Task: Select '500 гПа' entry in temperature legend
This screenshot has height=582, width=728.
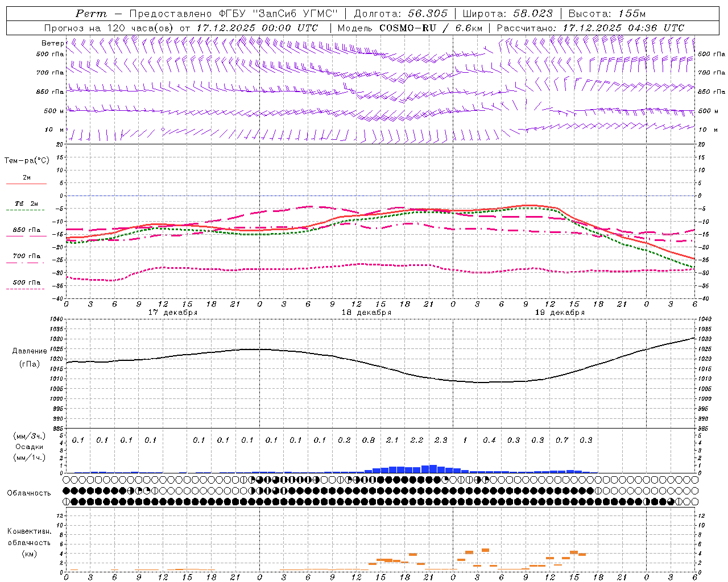Action: (x=27, y=282)
